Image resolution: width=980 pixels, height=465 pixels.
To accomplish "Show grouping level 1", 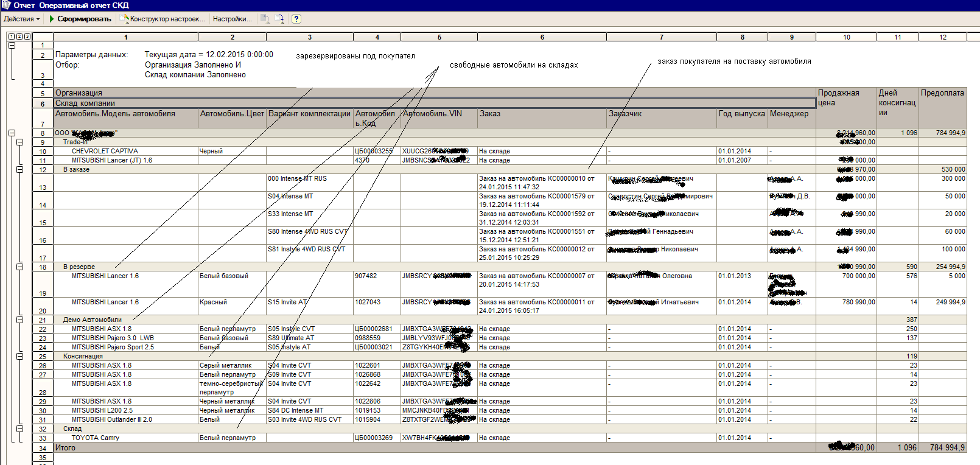I will pos(11,37).
